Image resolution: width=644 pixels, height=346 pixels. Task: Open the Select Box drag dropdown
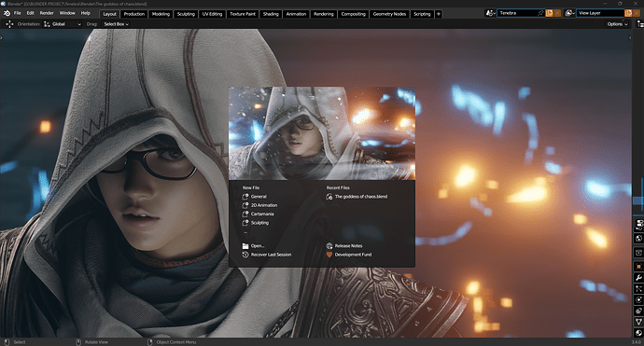(x=117, y=24)
